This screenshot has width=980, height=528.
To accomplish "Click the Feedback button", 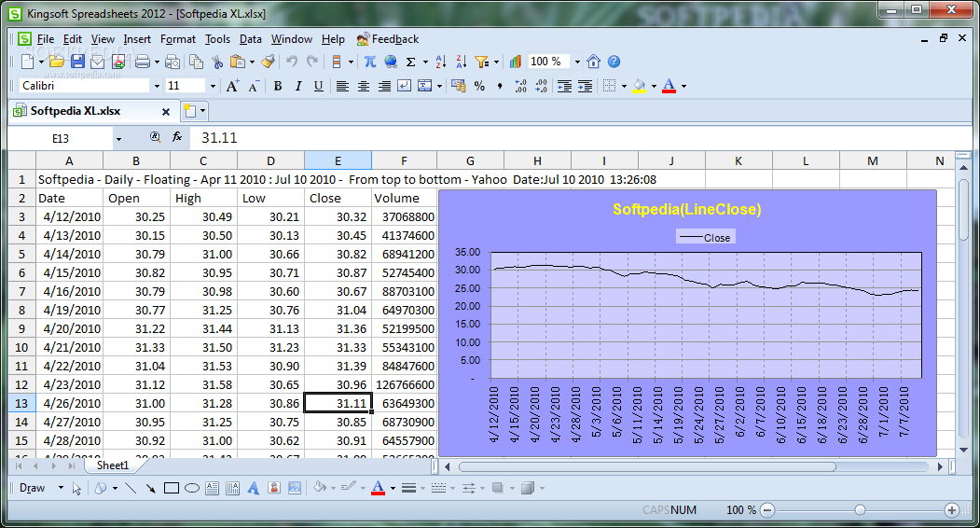I will pyautogui.click(x=388, y=39).
